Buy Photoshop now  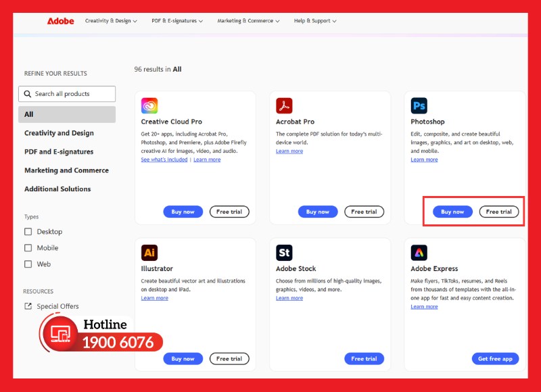pos(452,212)
